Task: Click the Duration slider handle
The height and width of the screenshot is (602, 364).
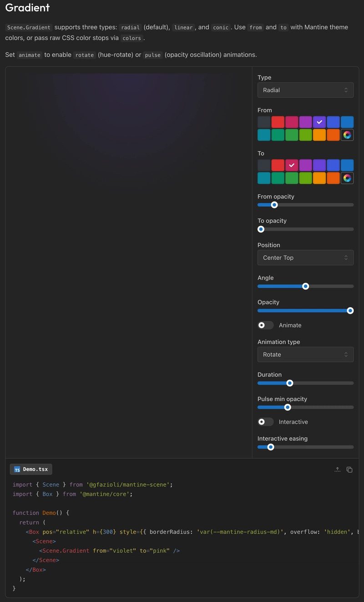Action: click(289, 383)
